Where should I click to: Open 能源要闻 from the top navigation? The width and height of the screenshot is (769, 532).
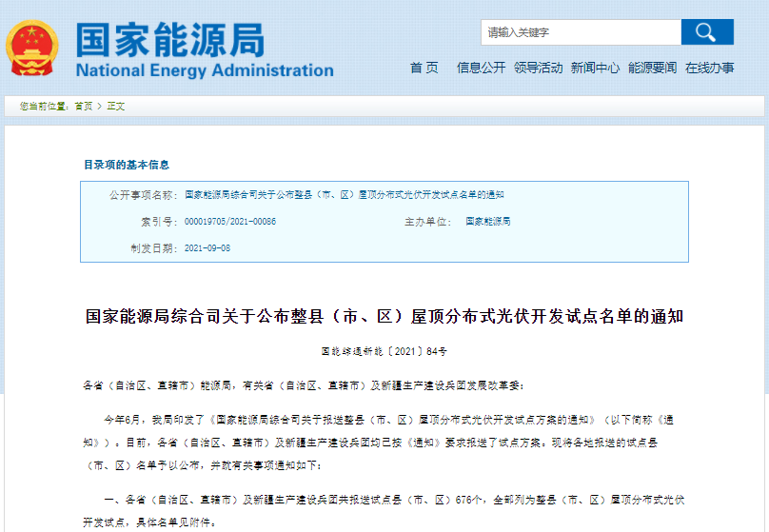pos(652,68)
